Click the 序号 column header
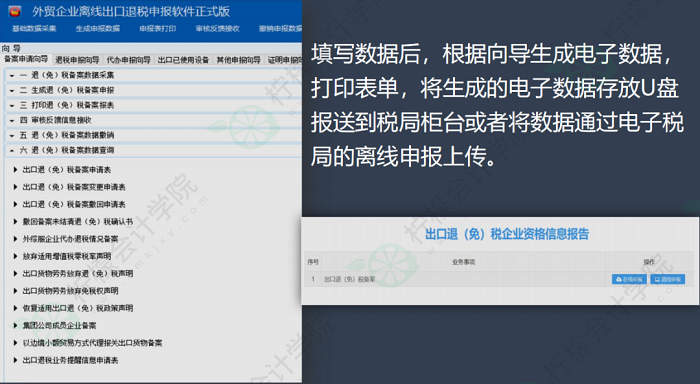This screenshot has height=384, width=700. click(x=313, y=262)
